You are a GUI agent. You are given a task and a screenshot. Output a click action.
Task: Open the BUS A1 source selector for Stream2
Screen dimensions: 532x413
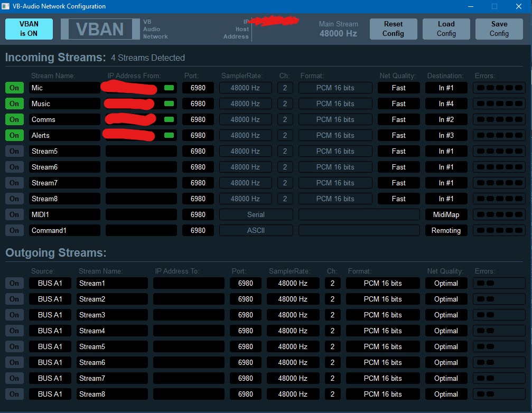(50, 299)
